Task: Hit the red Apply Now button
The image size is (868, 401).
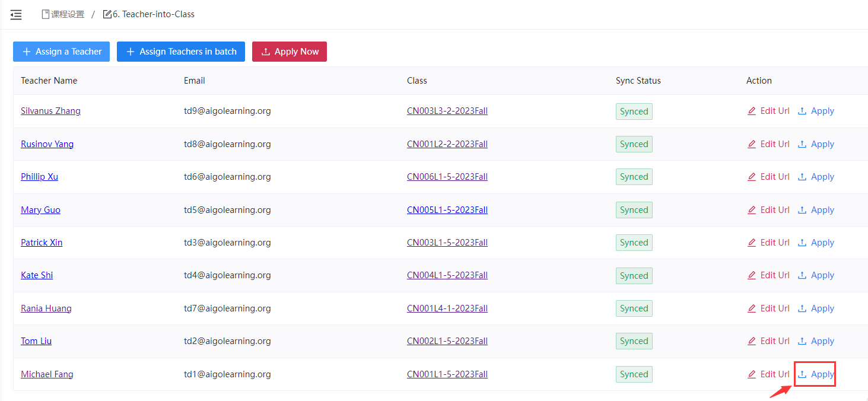Action: pos(290,52)
